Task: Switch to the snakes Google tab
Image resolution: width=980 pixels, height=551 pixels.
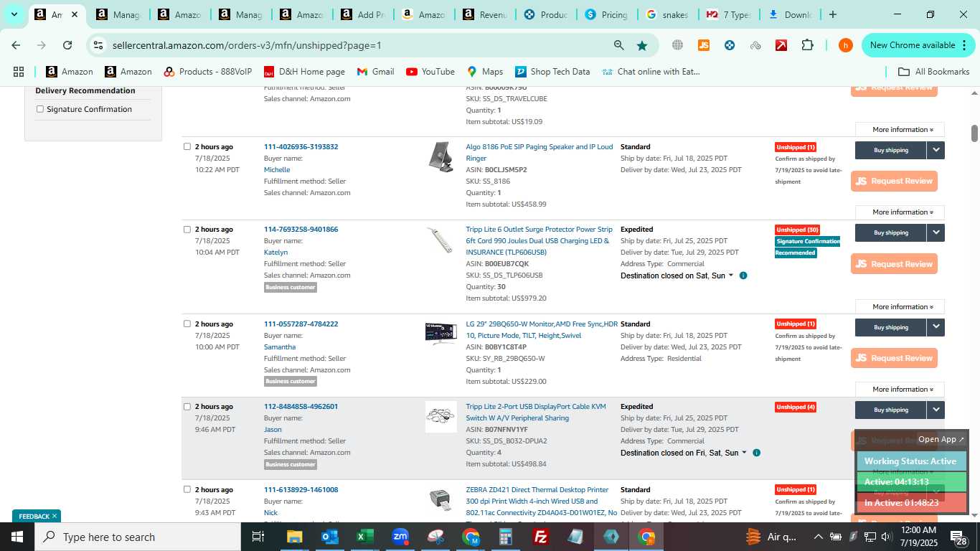Action: click(667, 14)
